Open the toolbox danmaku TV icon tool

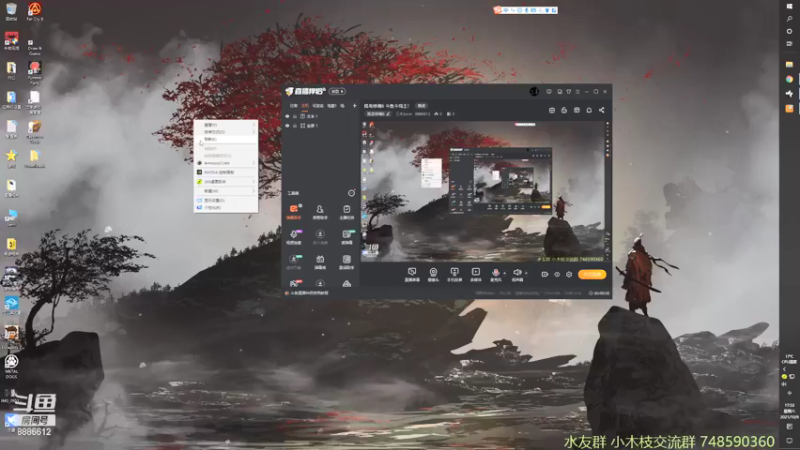click(320, 262)
